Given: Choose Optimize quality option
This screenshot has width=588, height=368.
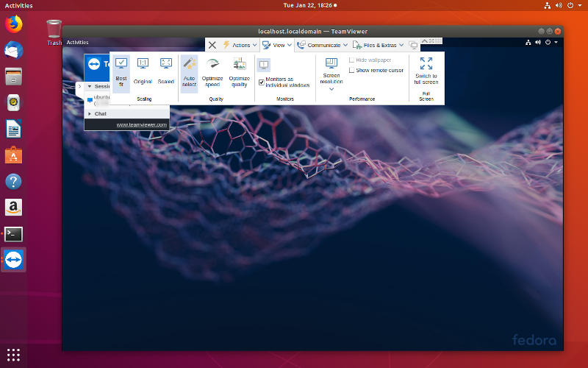Looking at the screenshot, I should tap(240, 73).
